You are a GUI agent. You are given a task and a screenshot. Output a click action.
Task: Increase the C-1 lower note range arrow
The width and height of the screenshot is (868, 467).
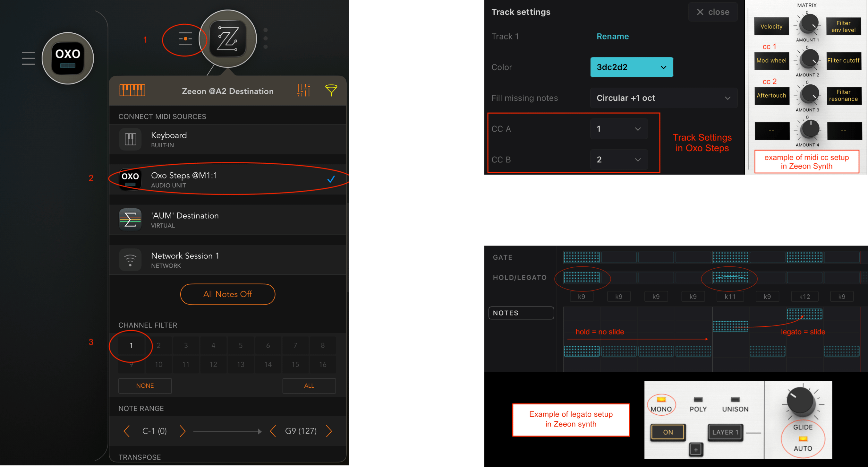pos(182,431)
